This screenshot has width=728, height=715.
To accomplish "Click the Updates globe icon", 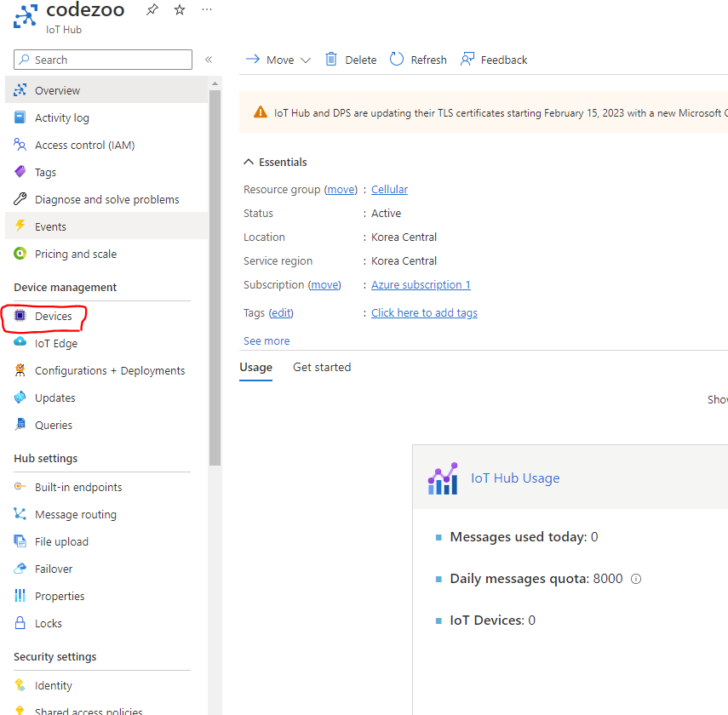I will coord(20,398).
